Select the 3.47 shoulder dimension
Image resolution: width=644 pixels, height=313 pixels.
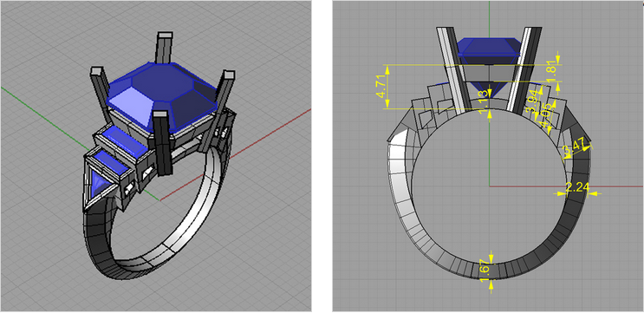574,147
